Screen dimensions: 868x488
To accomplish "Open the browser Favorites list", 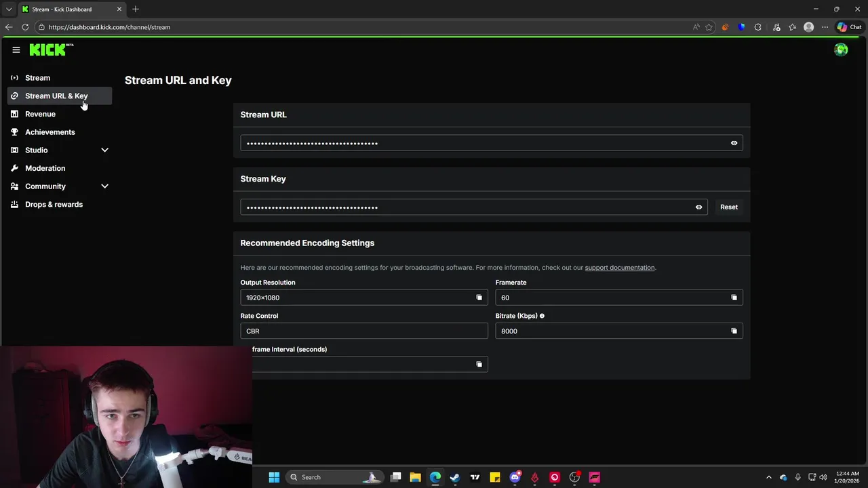I will click(792, 27).
